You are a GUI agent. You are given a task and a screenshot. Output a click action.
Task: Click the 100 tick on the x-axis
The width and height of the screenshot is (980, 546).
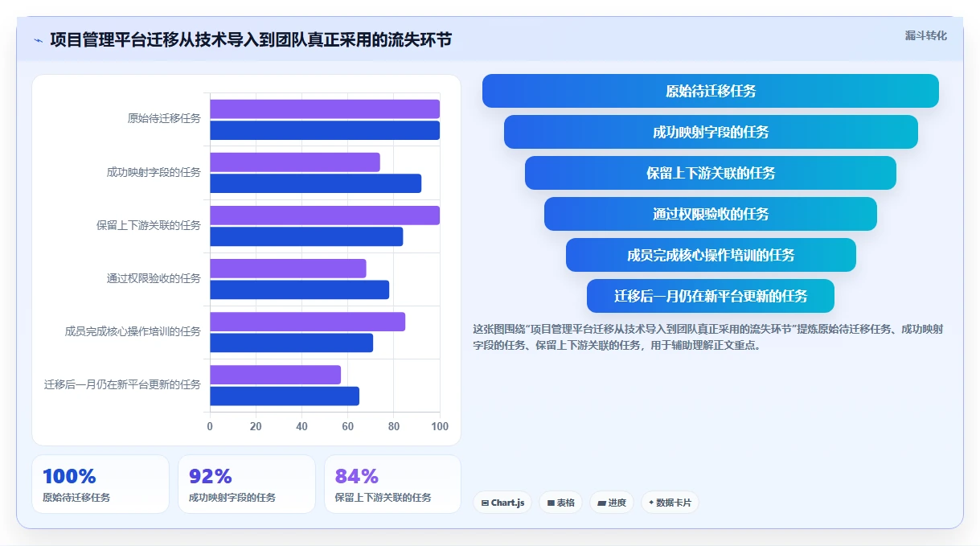[440, 426]
